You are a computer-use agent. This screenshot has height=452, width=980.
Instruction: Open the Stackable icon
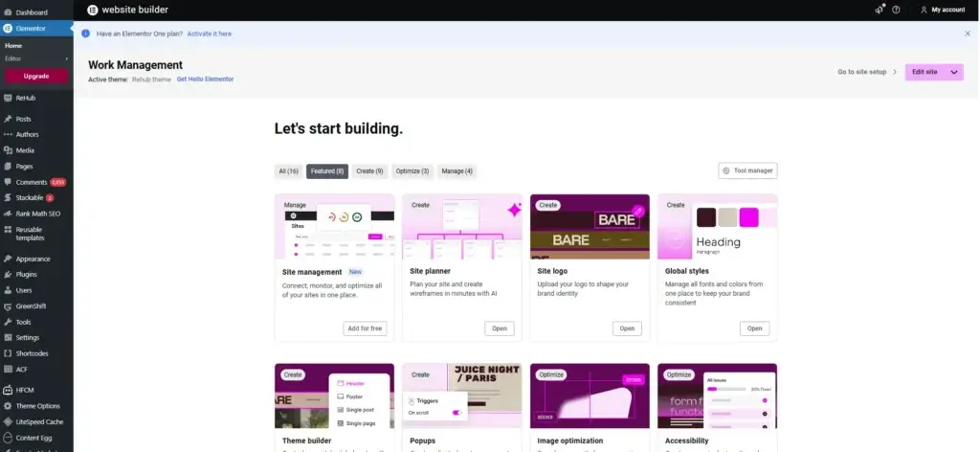click(x=8, y=197)
